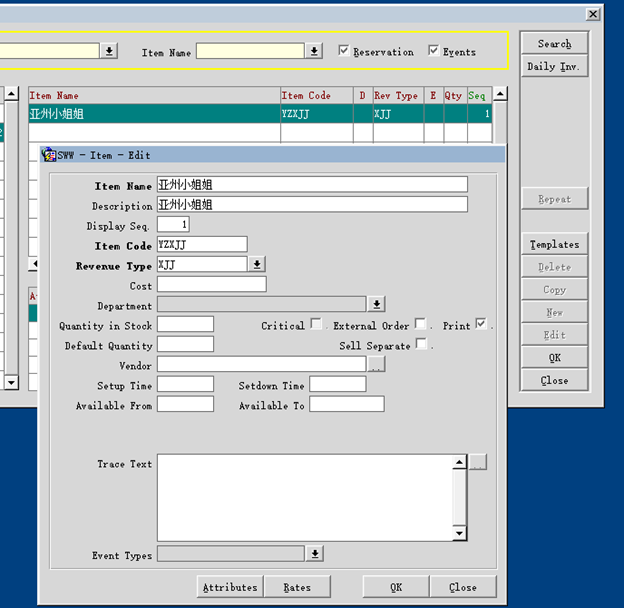Click OK in the background window sidebar

554,357
